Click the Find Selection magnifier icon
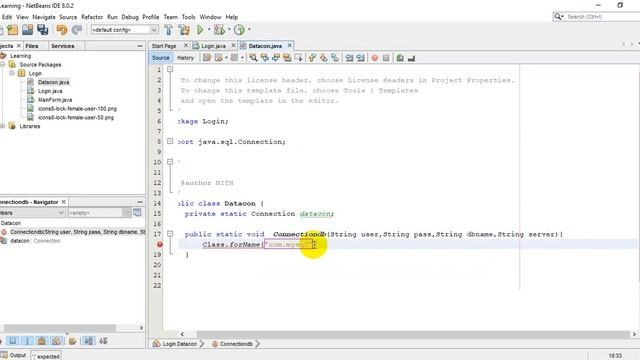The height and width of the screenshot is (360, 640). coord(253,58)
